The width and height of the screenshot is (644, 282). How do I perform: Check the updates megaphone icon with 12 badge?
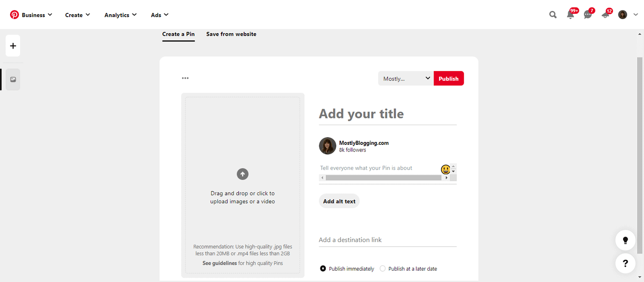click(605, 14)
